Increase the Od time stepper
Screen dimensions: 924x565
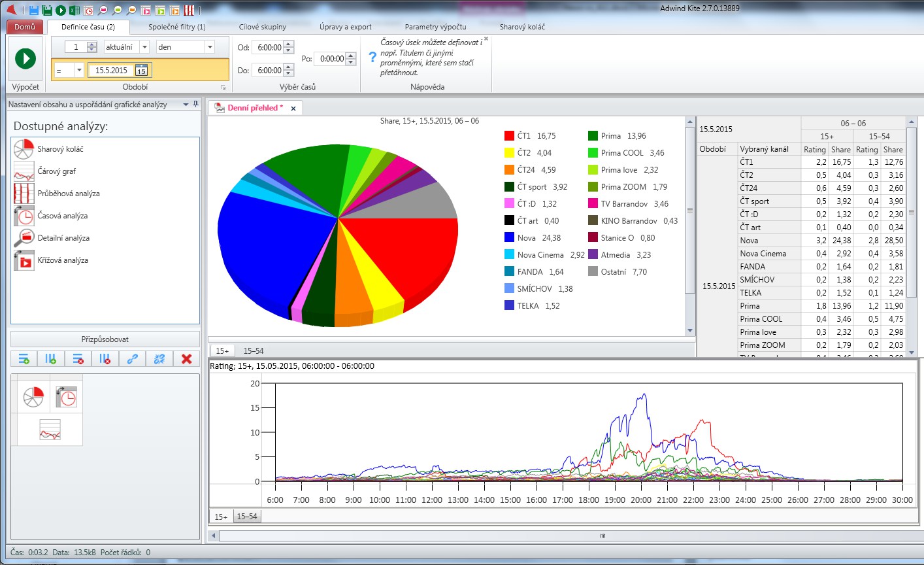click(x=289, y=44)
